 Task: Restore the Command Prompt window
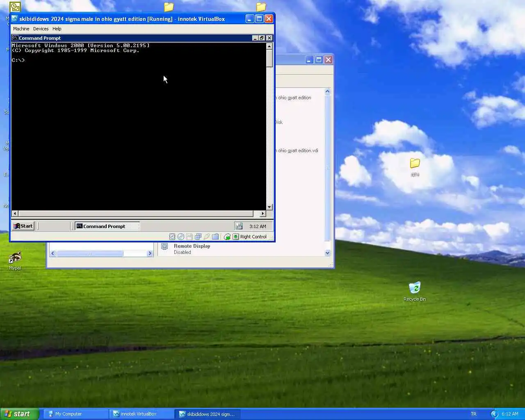tap(262, 38)
